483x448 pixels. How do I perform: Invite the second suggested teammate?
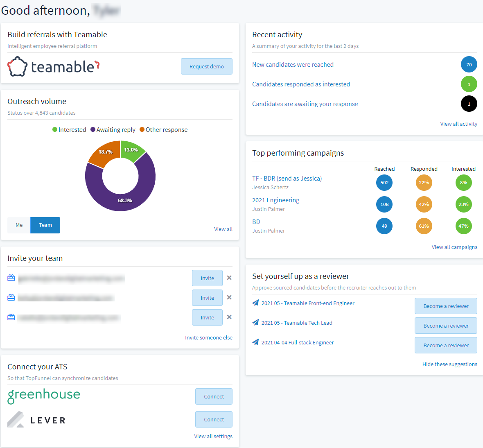(207, 298)
